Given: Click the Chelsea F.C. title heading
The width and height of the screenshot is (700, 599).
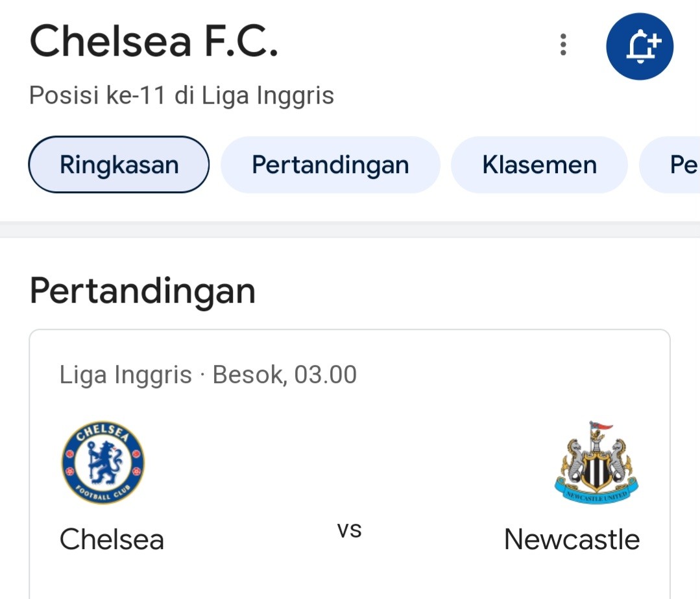Looking at the screenshot, I should tap(154, 41).
